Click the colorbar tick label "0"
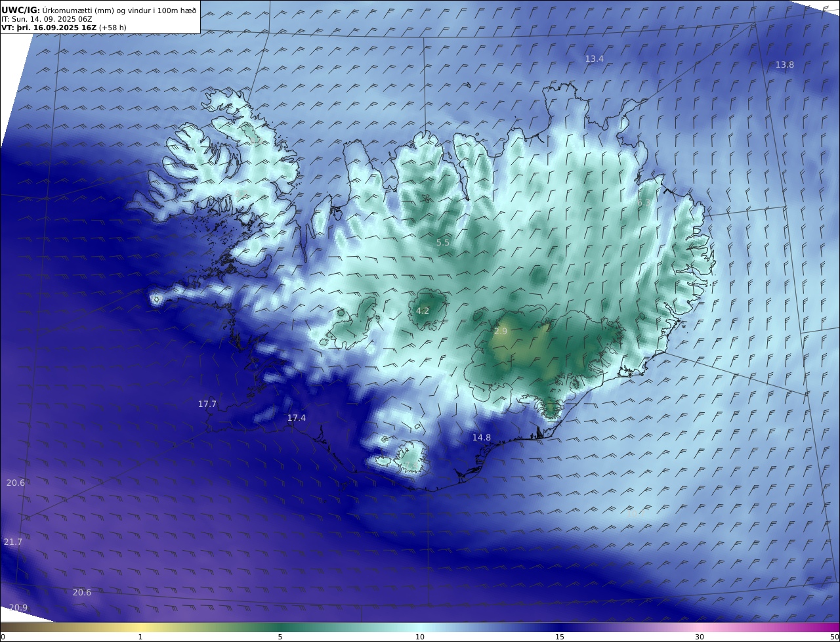840x642 pixels. point(3,637)
